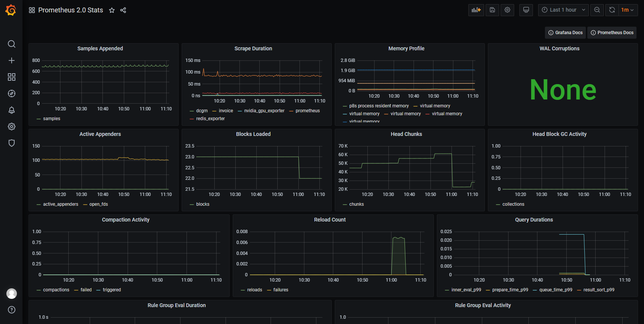The image size is (644, 324).
Task: Share the dashboard using share icon
Action: click(123, 10)
